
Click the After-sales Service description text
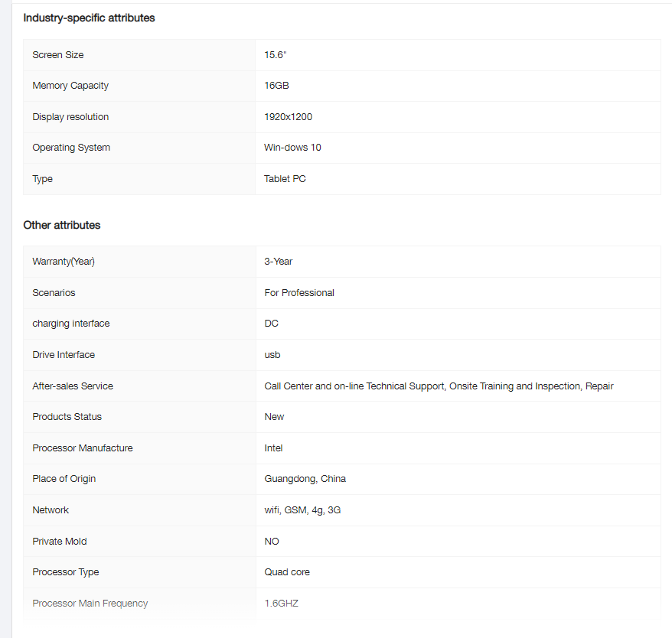[x=439, y=386]
